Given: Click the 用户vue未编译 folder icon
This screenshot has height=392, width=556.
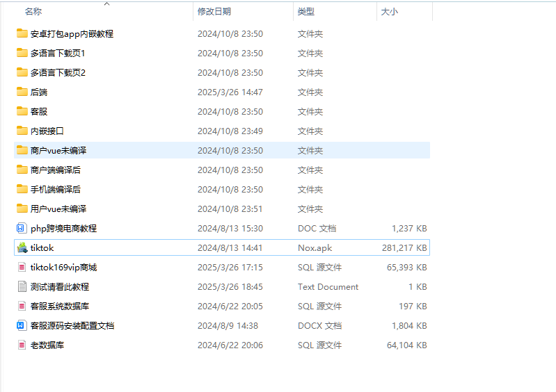Looking at the screenshot, I should tap(22, 209).
